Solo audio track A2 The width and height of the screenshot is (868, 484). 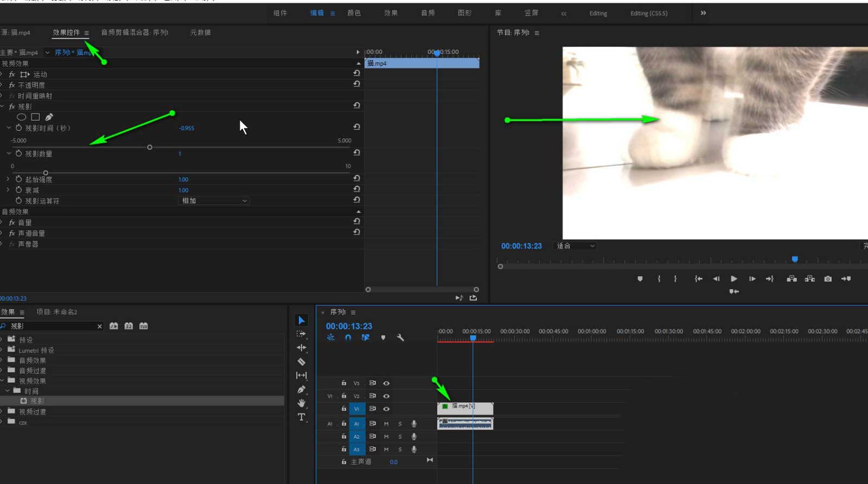(400, 437)
